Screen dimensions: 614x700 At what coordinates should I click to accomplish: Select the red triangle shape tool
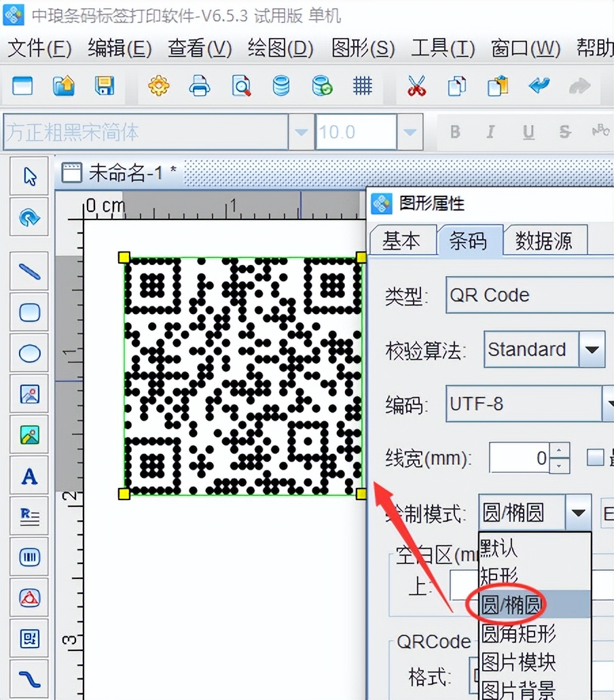[29, 598]
